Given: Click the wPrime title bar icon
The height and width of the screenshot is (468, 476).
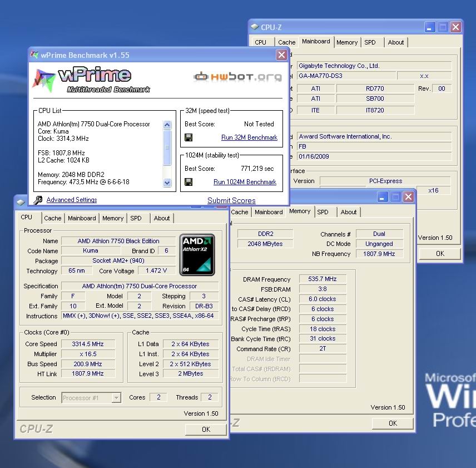Looking at the screenshot, I should tap(34, 55).
